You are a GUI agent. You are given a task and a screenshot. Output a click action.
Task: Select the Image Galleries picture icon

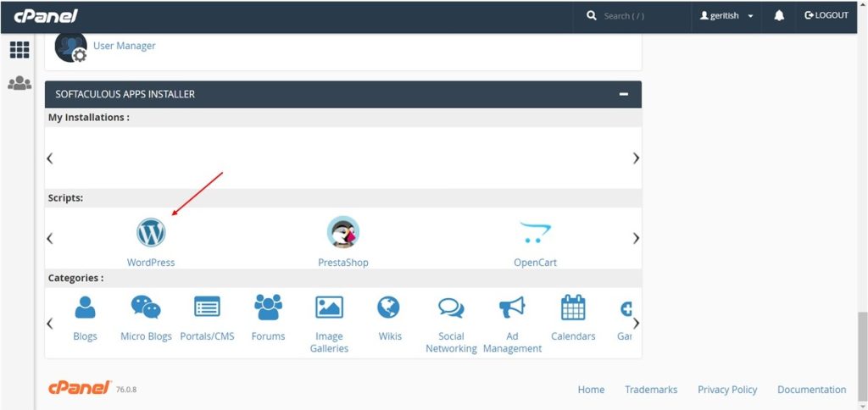pyautogui.click(x=330, y=307)
